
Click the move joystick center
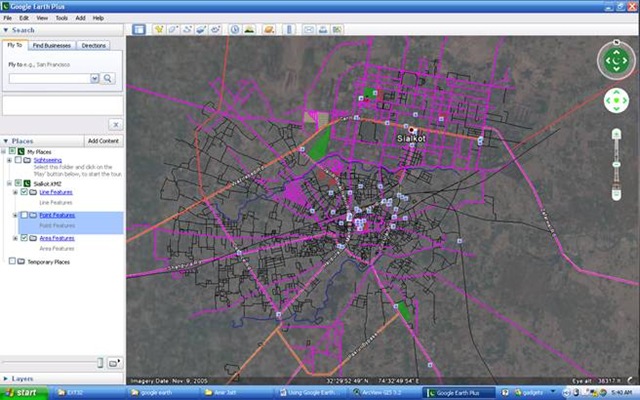tap(616, 100)
